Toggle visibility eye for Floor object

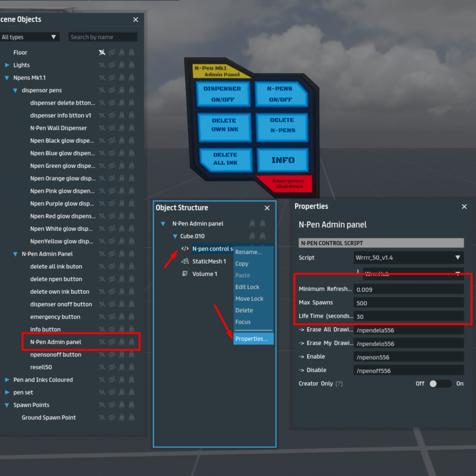[x=112, y=52]
